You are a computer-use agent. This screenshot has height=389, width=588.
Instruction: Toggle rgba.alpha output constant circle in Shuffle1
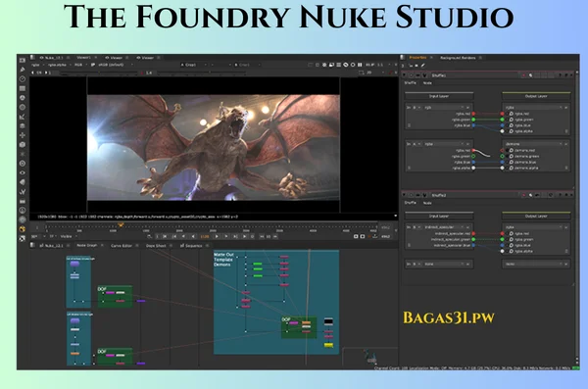point(512,131)
